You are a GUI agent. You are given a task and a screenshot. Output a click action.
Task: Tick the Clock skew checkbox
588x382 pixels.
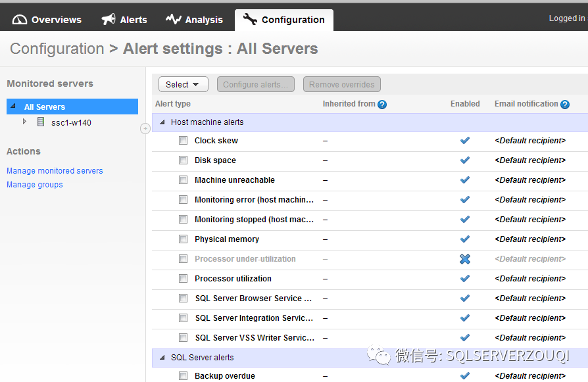[184, 141]
